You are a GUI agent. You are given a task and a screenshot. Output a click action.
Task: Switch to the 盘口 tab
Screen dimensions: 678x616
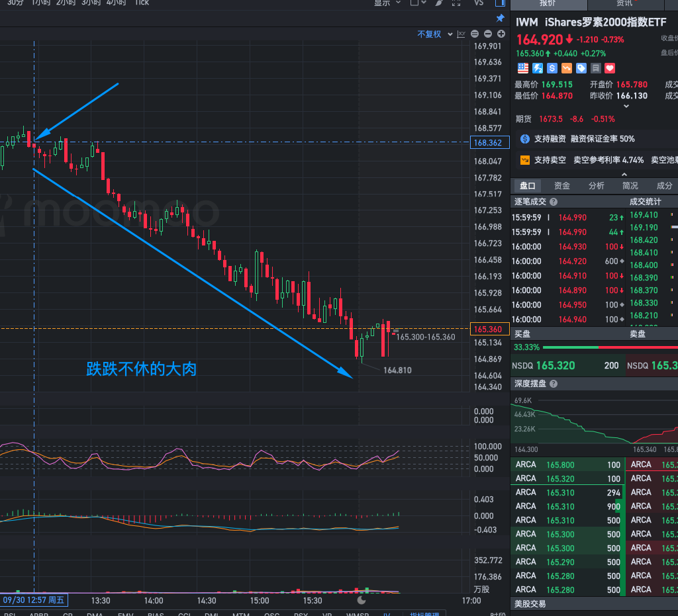pos(528,186)
